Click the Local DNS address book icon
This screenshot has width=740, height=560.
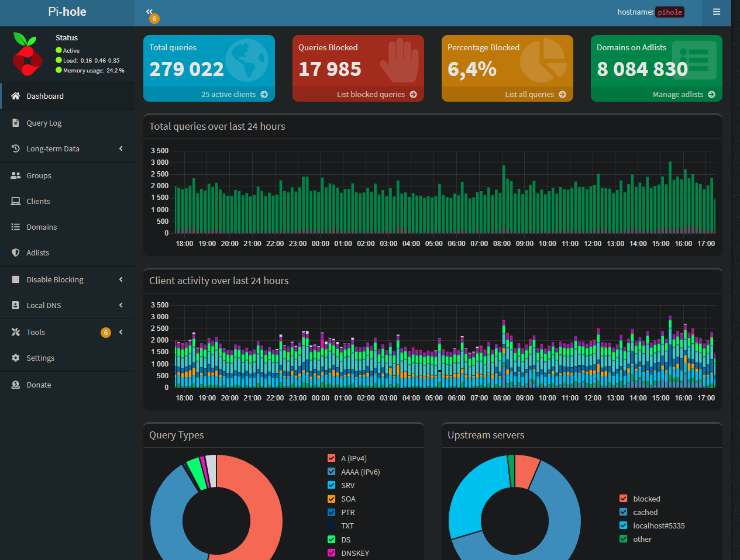16,305
